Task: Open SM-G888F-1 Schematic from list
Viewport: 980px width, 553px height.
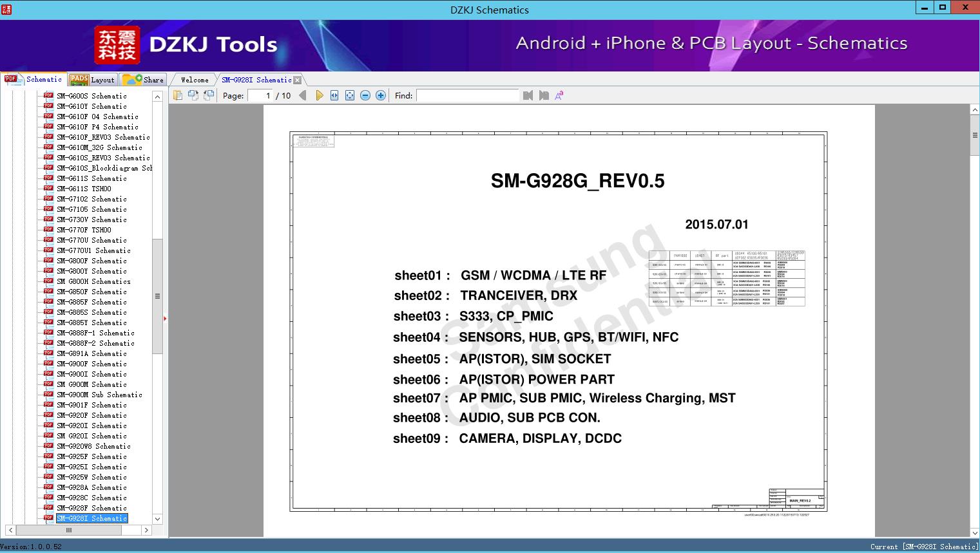Action: click(95, 333)
